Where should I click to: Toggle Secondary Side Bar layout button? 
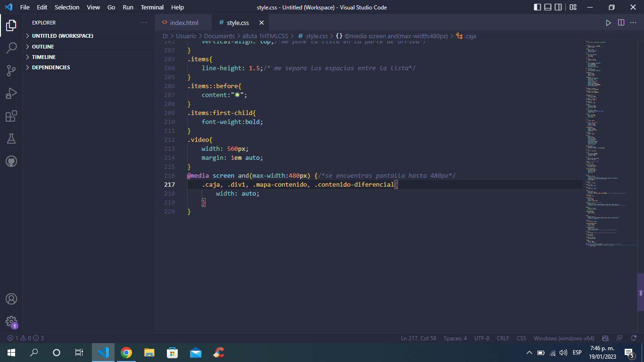558,7
